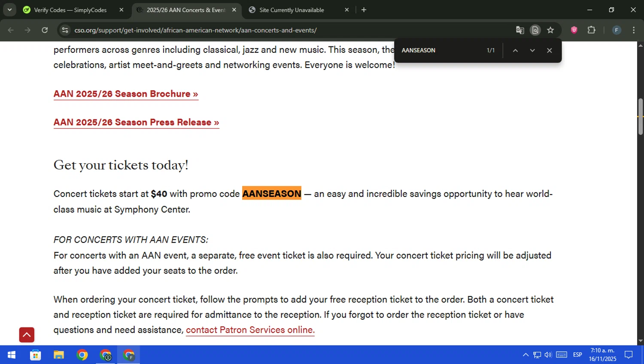
Task: Close the Verify Codes — SimplyCodes tab
Action: (122, 10)
